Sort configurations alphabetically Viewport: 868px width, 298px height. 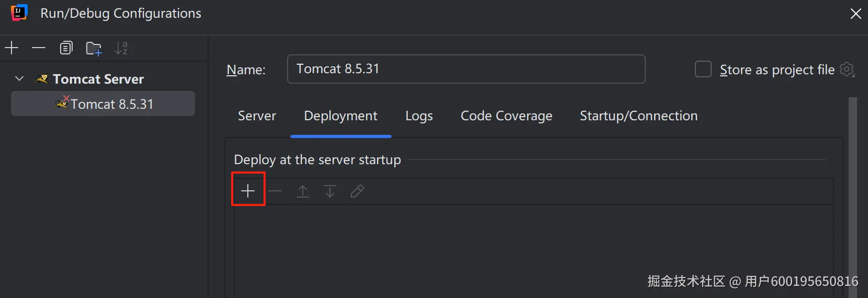(x=121, y=48)
